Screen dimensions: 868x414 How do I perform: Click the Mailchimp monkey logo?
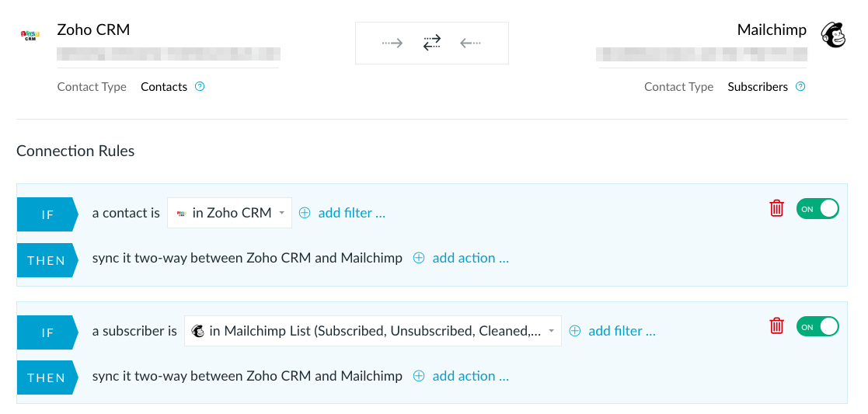[x=833, y=35]
